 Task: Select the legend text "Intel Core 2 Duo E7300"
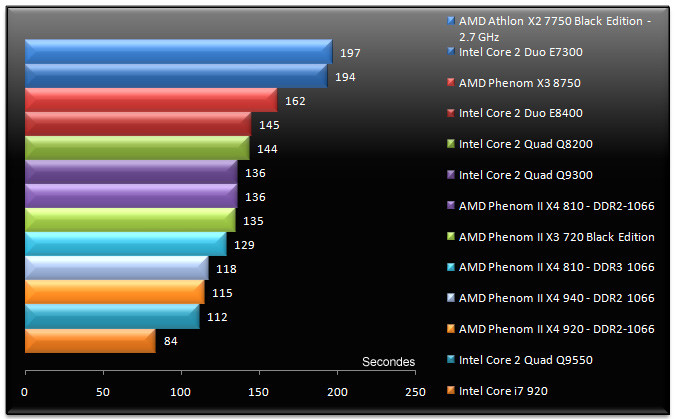[x=521, y=52]
